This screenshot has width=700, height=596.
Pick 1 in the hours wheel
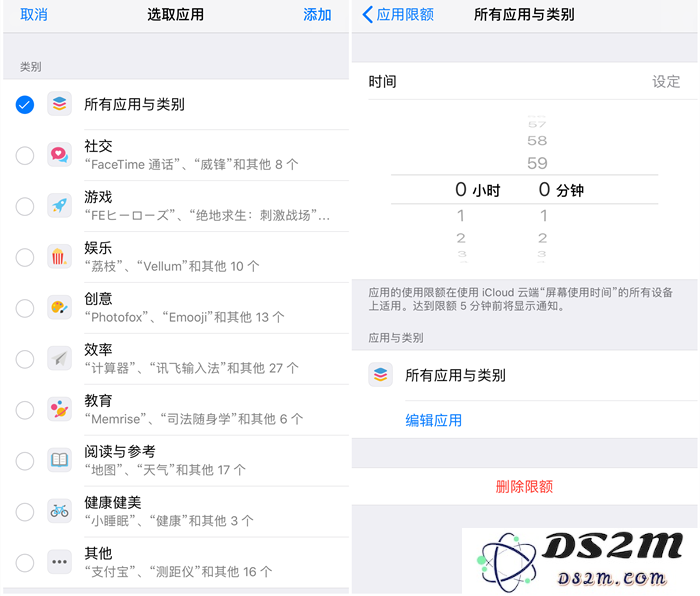point(461,216)
